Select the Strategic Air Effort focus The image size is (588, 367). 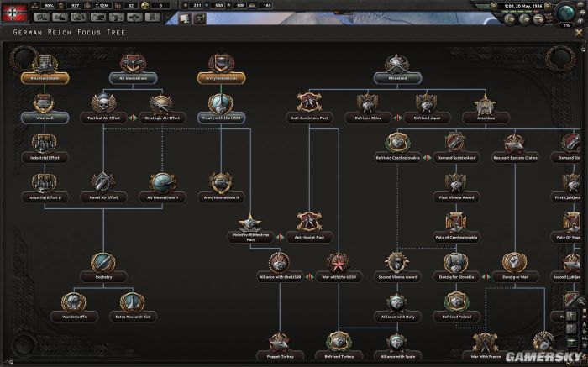(162, 109)
